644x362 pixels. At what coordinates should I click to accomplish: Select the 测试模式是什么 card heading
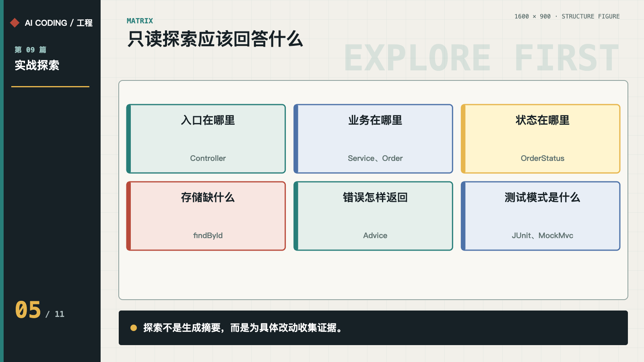point(543,197)
